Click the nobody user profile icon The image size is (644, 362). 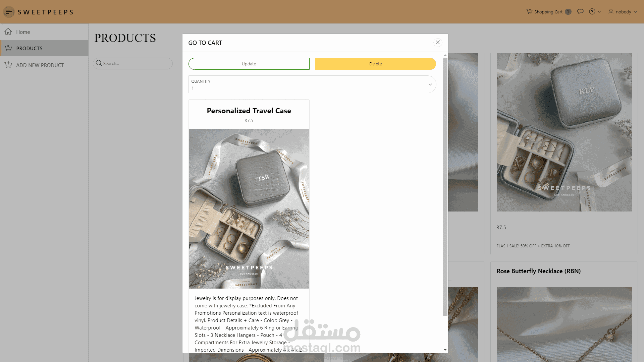(611, 12)
